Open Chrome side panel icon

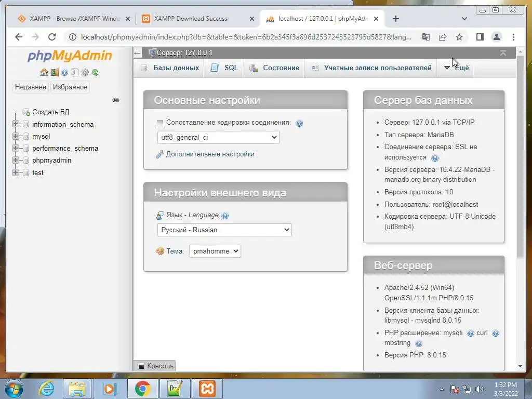pos(480,37)
